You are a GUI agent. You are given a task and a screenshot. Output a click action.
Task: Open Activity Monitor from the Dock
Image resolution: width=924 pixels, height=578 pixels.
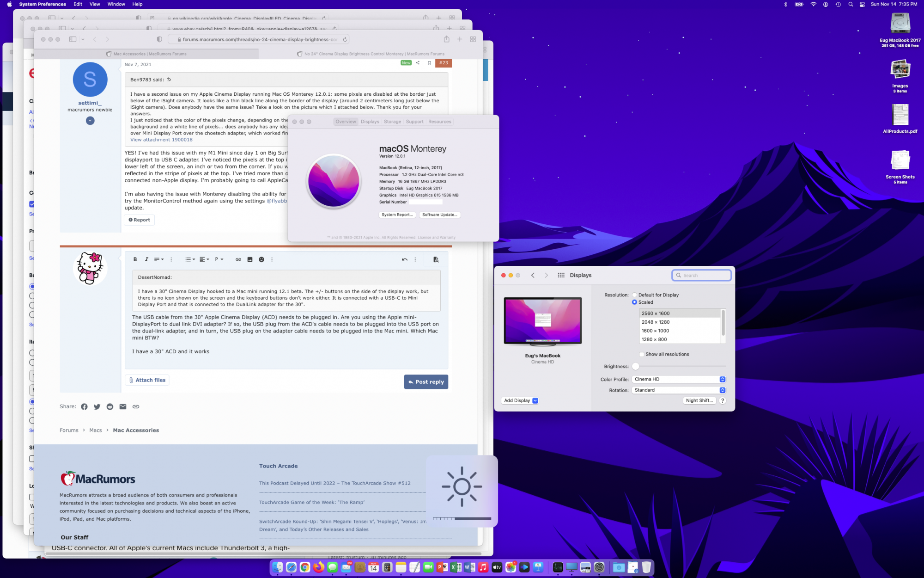(x=558, y=567)
